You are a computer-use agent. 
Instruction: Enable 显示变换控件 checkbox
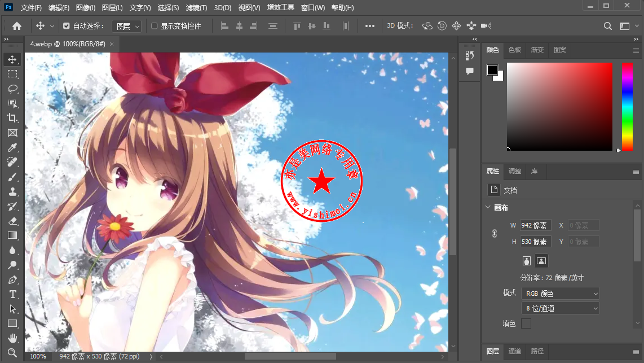[x=154, y=26]
